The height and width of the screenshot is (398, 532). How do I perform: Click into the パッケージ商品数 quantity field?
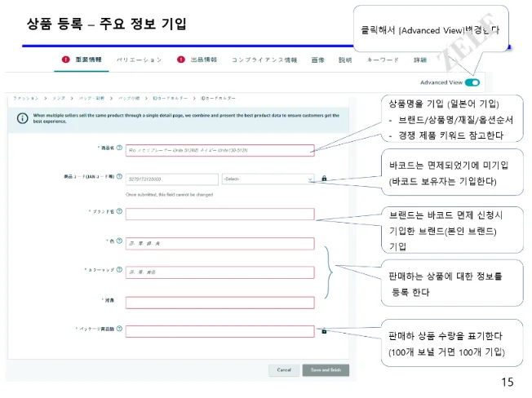tap(219, 332)
